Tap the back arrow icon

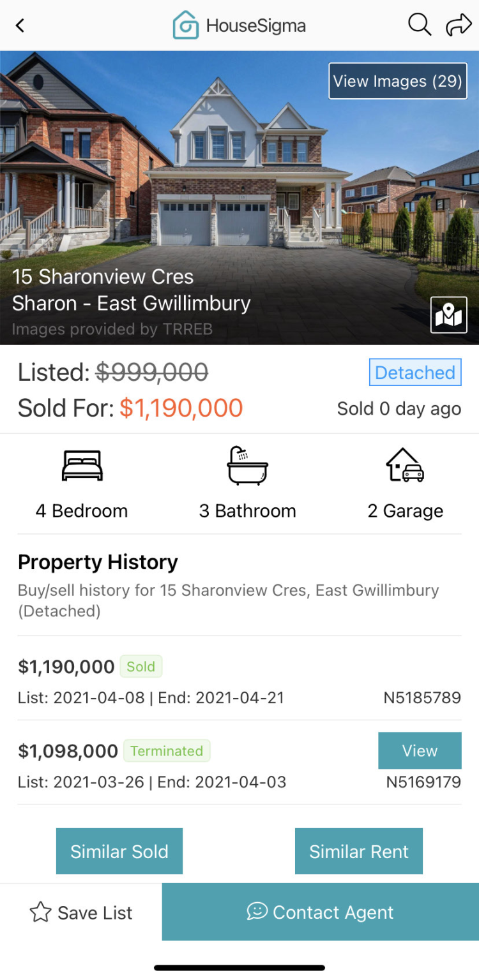(20, 26)
